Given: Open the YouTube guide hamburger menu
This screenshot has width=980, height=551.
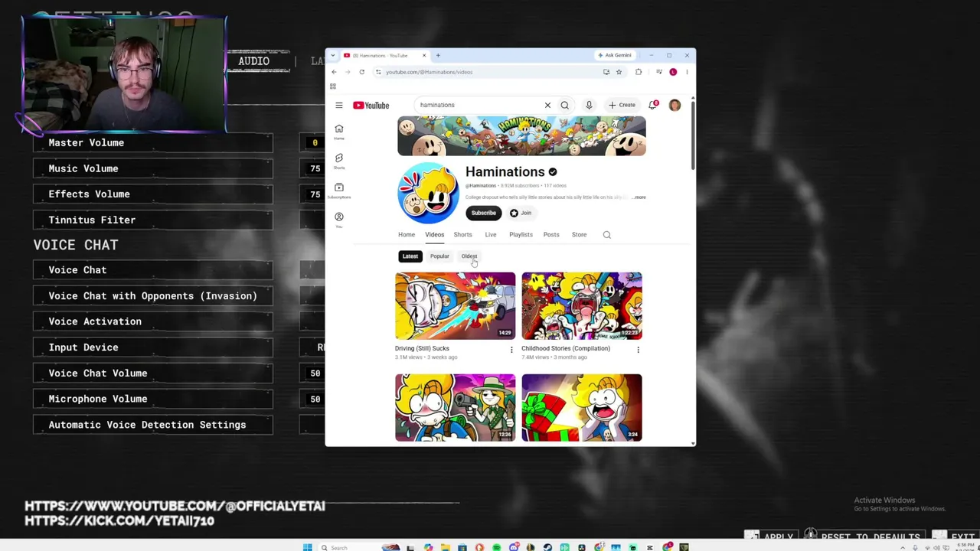Looking at the screenshot, I should click(338, 106).
